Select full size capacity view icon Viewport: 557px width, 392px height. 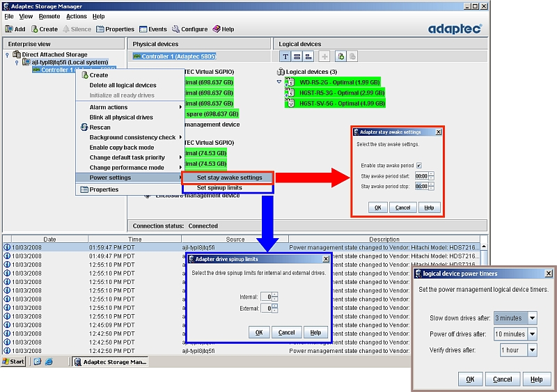tap(297, 56)
